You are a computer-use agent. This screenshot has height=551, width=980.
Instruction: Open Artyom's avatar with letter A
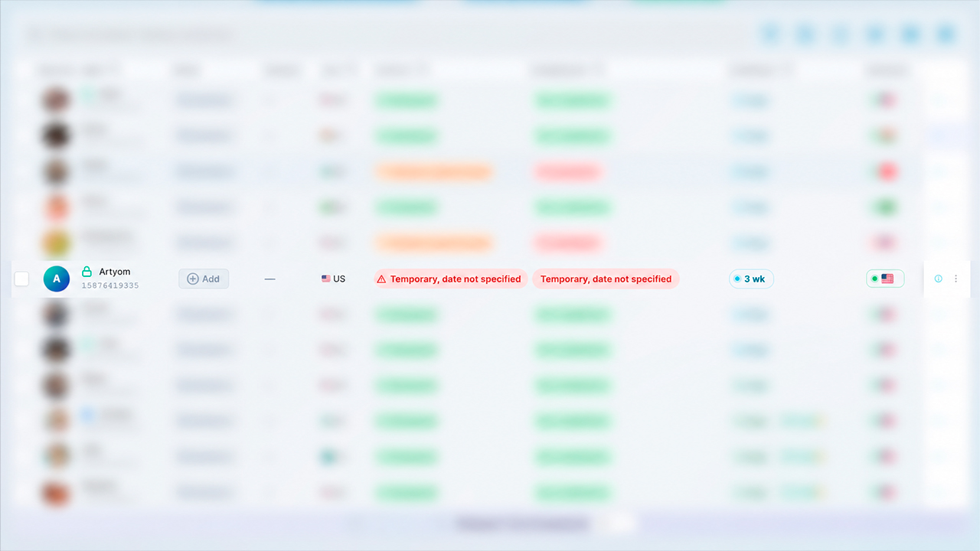[57, 279]
